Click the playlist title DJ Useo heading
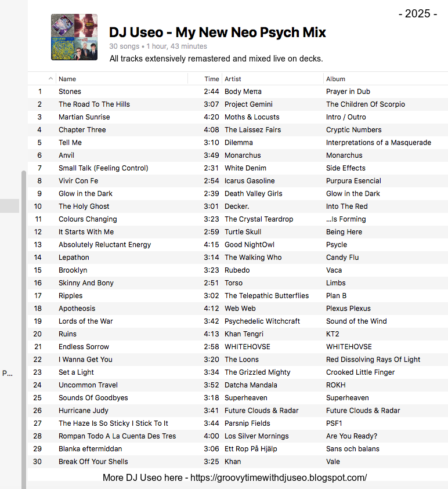The width and height of the screenshot is (448, 489). [x=218, y=32]
